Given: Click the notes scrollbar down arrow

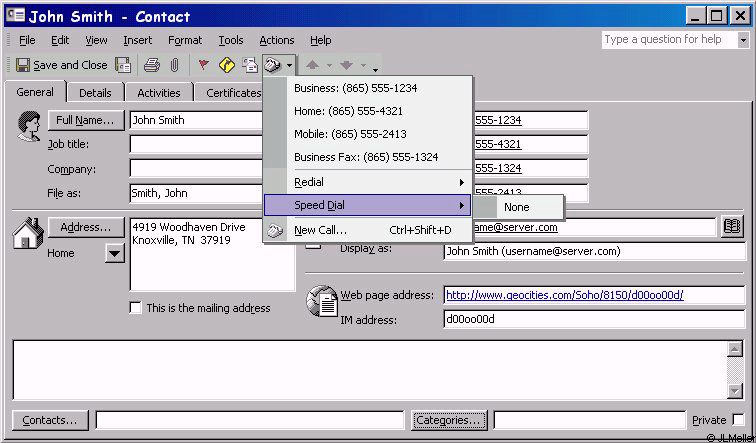Looking at the screenshot, I should [734, 390].
